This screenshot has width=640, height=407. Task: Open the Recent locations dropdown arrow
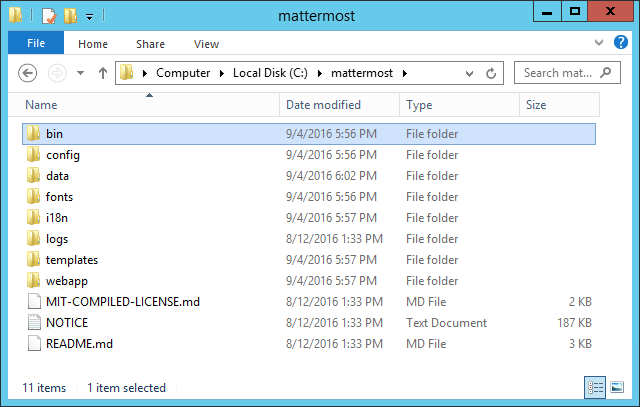tap(80, 73)
